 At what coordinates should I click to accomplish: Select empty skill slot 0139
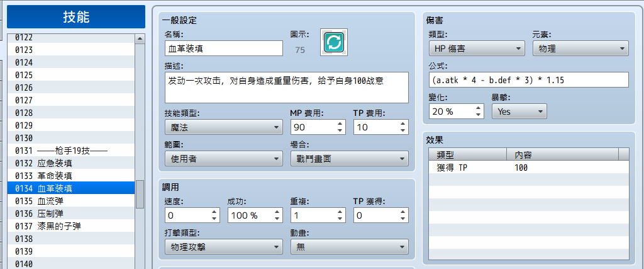point(72,251)
